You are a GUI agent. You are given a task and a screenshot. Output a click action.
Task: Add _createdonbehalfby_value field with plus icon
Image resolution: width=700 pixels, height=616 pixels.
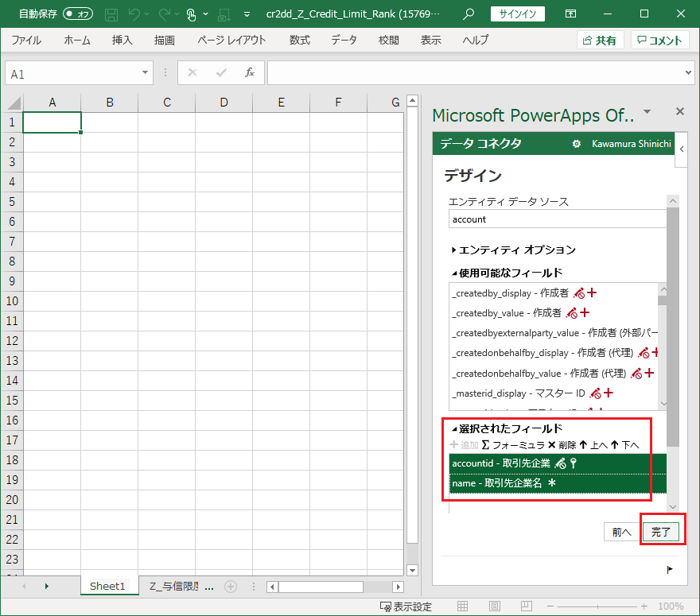click(649, 373)
